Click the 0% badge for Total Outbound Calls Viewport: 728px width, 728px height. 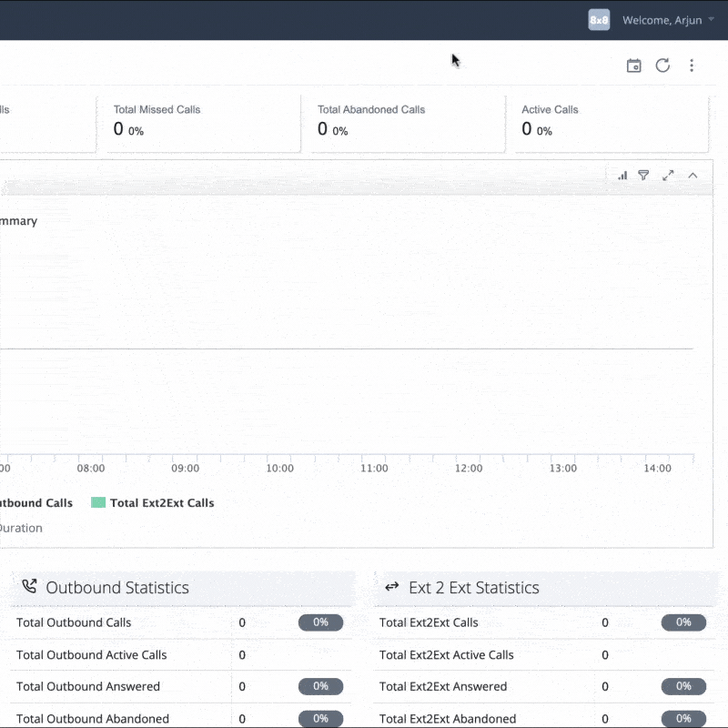click(x=321, y=622)
